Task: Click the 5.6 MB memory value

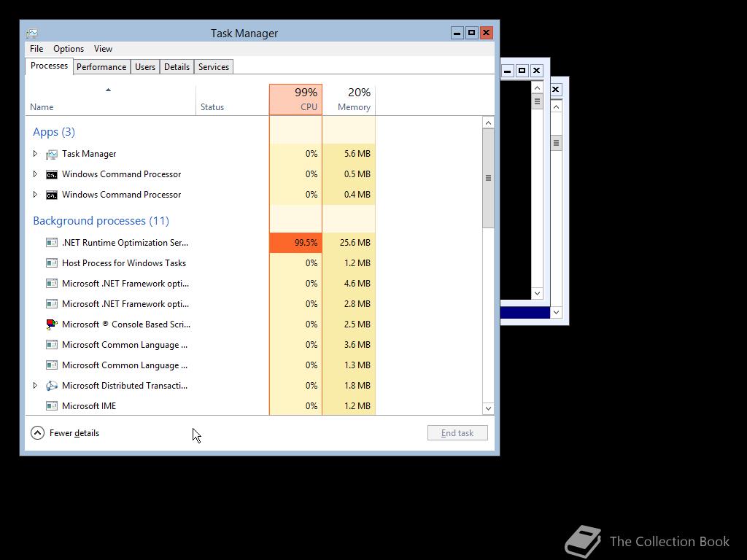Action: tap(357, 154)
